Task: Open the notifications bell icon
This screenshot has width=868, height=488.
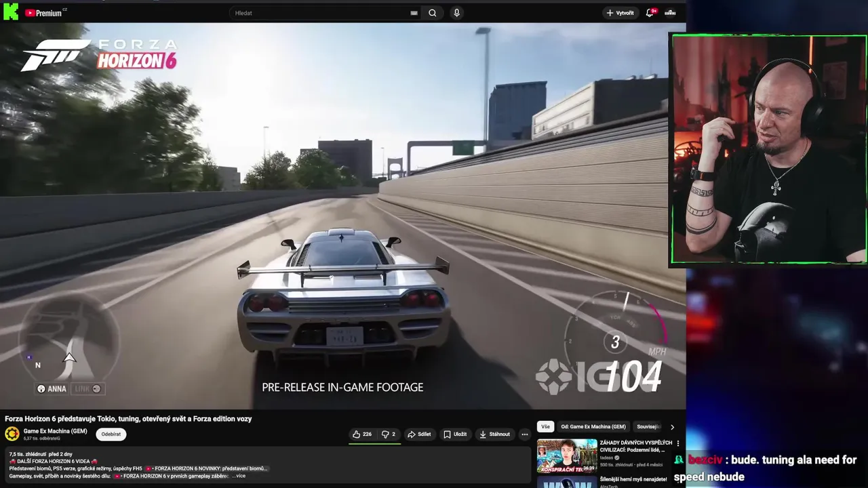Action: coord(650,12)
